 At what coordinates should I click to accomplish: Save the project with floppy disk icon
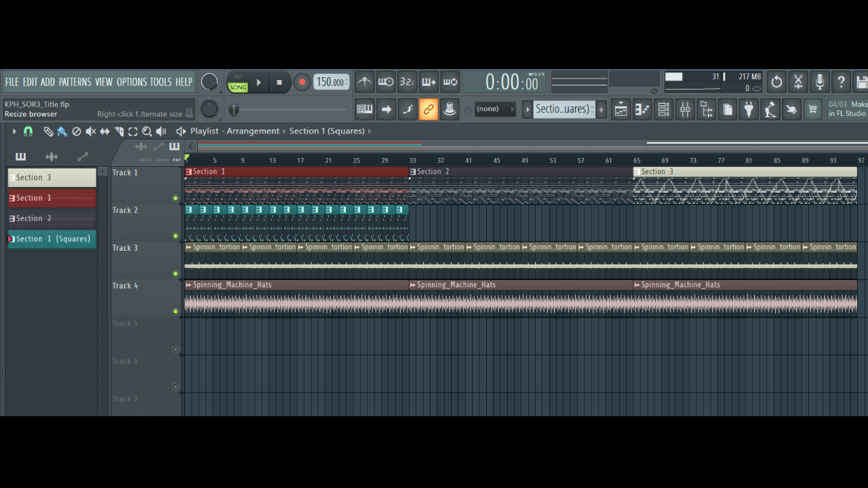861,82
